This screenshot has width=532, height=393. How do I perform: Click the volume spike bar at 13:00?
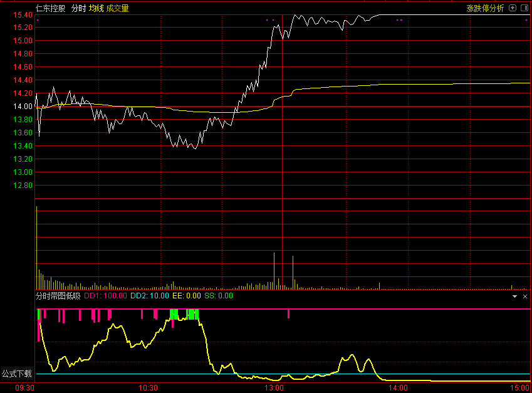(274, 271)
